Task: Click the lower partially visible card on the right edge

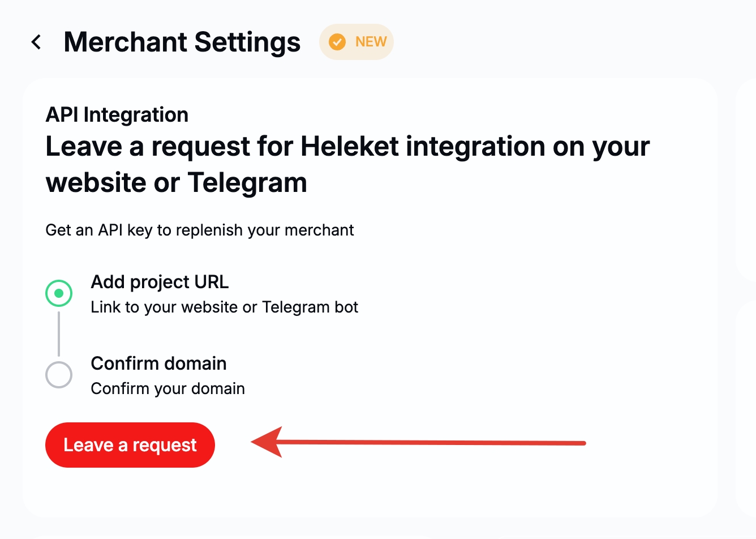Action: (746, 408)
